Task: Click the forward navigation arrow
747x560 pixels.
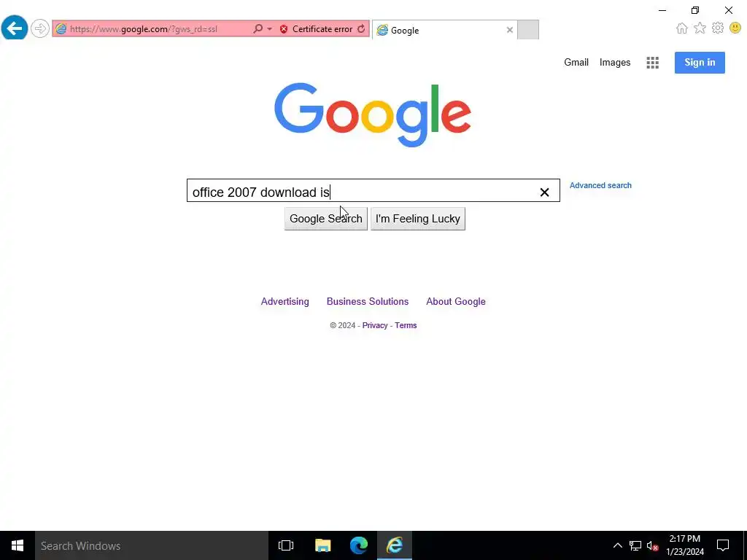Action: click(40, 28)
